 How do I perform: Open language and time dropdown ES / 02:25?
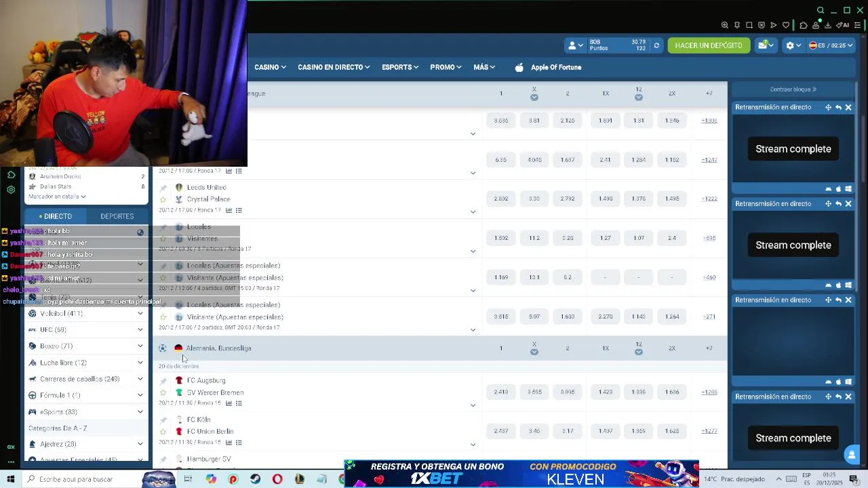(831, 45)
